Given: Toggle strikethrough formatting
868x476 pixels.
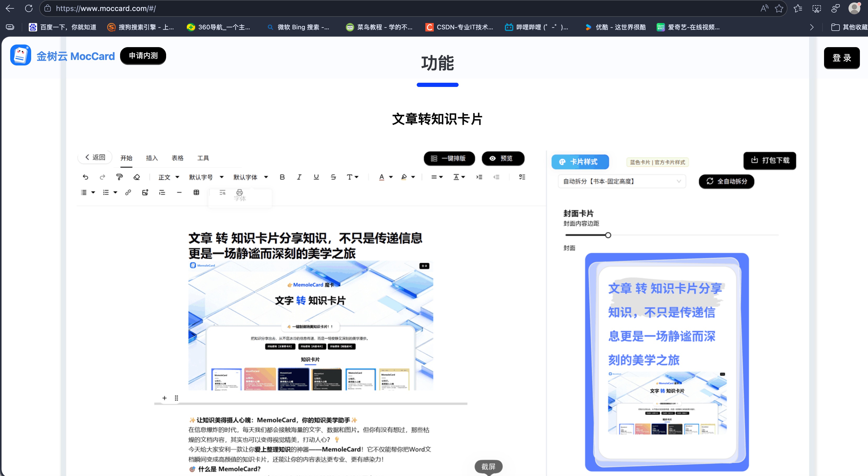Looking at the screenshot, I should 333,177.
